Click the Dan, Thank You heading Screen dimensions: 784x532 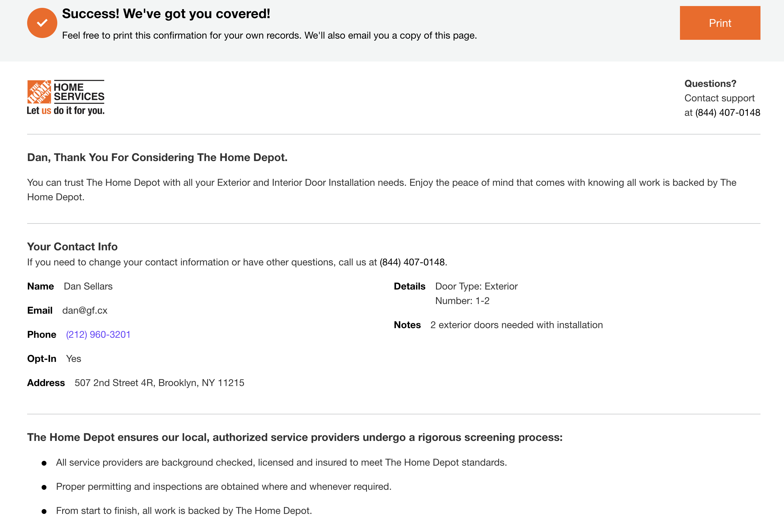point(157,157)
